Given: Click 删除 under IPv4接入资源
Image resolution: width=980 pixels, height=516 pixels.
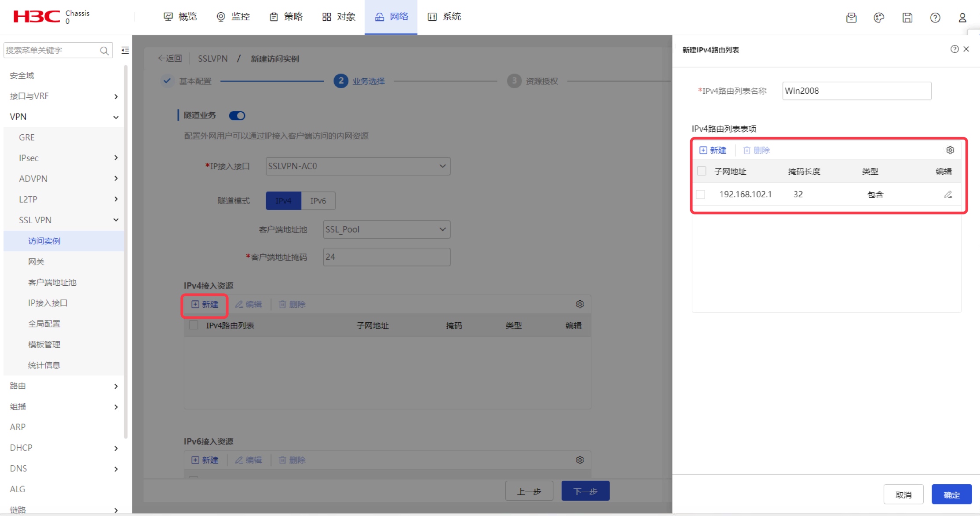Looking at the screenshot, I should point(292,304).
